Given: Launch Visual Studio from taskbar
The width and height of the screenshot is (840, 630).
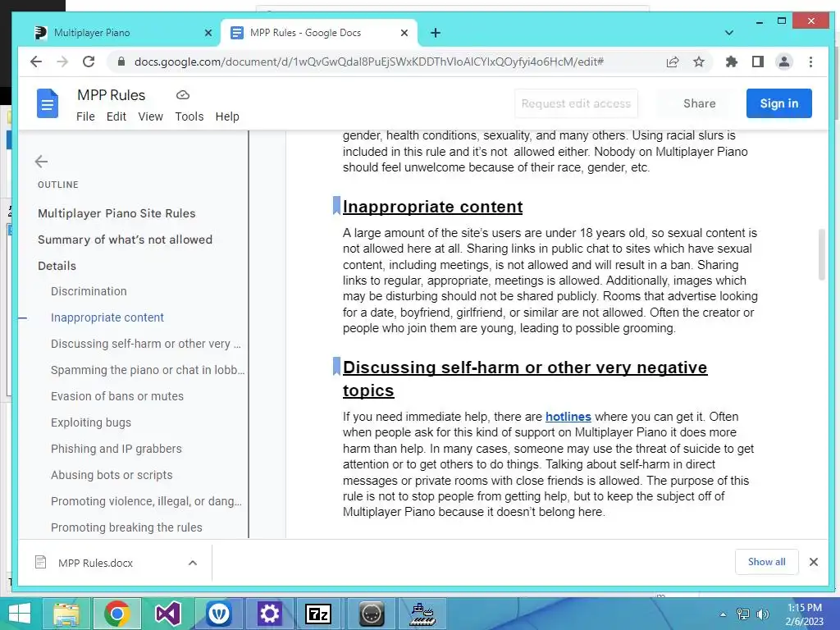Looking at the screenshot, I should coord(167,614).
